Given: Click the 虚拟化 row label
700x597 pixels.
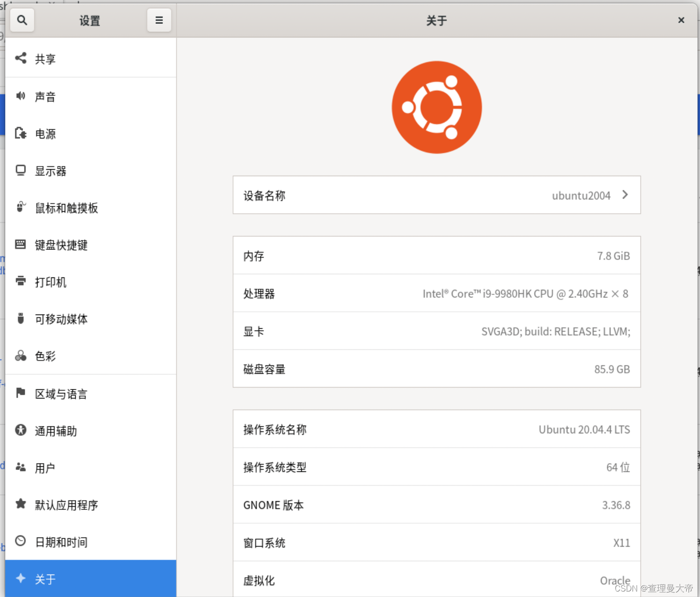Looking at the screenshot, I should [x=259, y=580].
